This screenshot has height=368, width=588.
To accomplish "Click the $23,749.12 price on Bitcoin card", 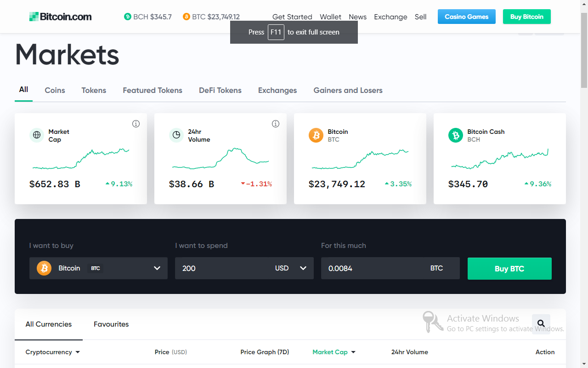I will pos(337,184).
